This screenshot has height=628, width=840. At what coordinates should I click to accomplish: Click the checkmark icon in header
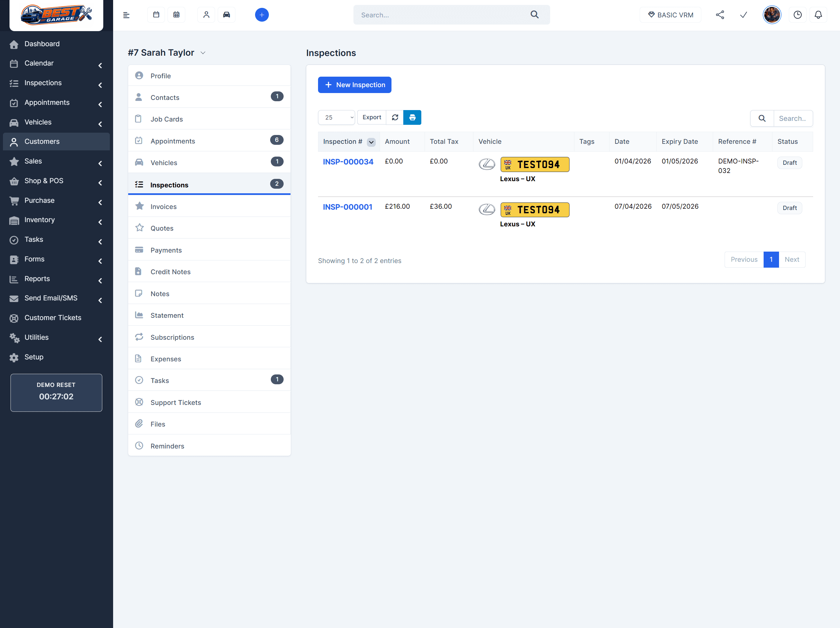[x=743, y=15]
